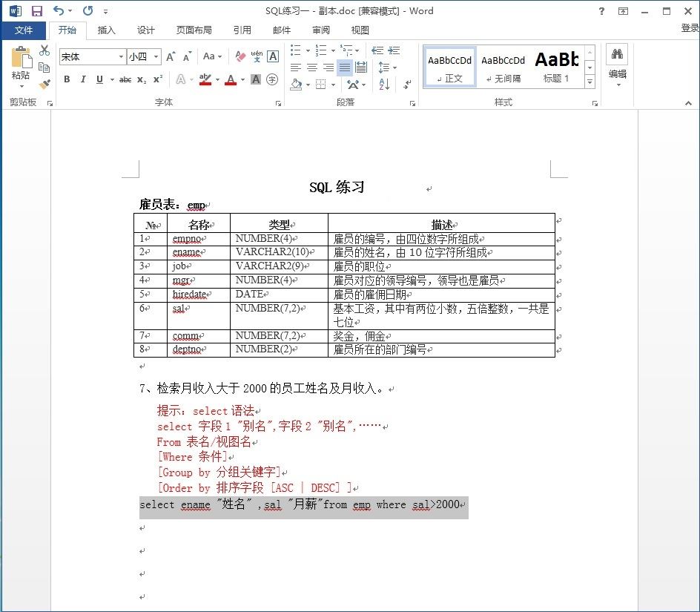The width and height of the screenshot is (700, 612).
Task: Align paragraph to the right
Action: [x=328, y=68]
